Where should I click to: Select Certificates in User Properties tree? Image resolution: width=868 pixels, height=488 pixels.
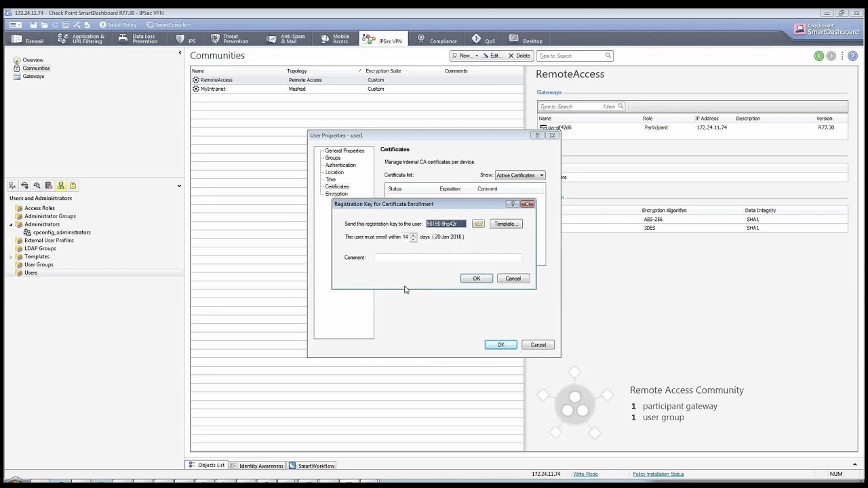pos(337,186)
